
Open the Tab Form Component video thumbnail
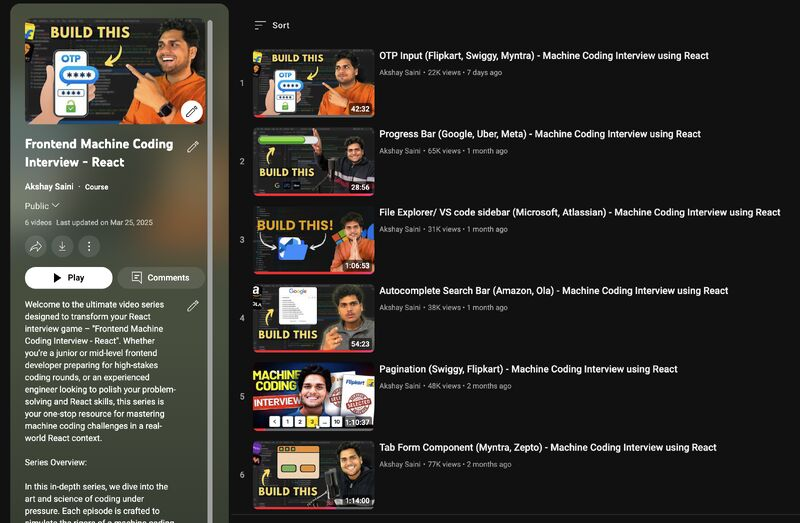[314, 475]
